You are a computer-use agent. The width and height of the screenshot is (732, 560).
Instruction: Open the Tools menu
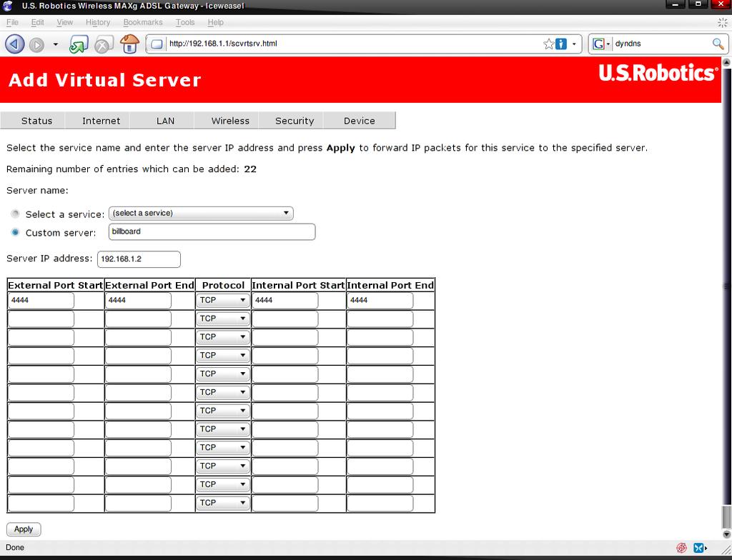pyautogui.click(x=185, y=22)
